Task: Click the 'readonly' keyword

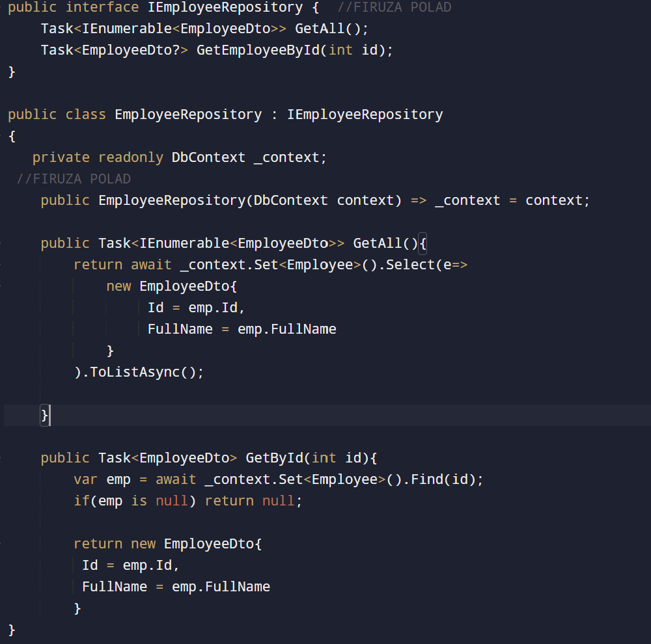Action: (131, 157)
